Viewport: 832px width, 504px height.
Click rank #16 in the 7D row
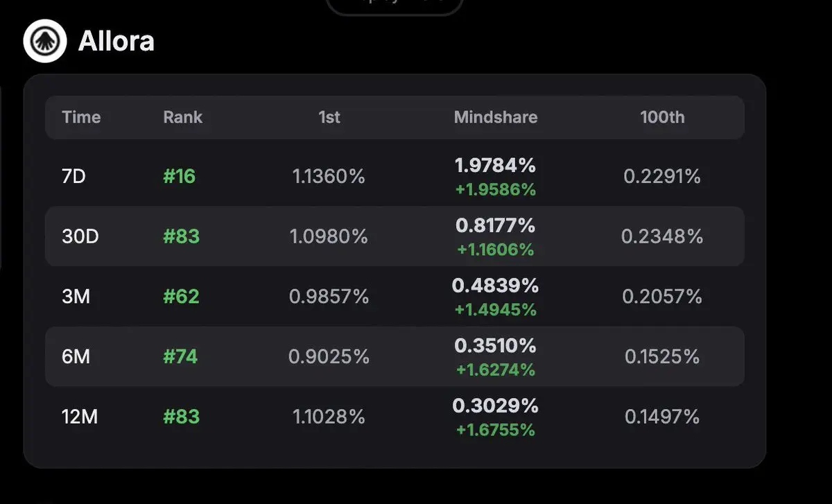(180, 177)
